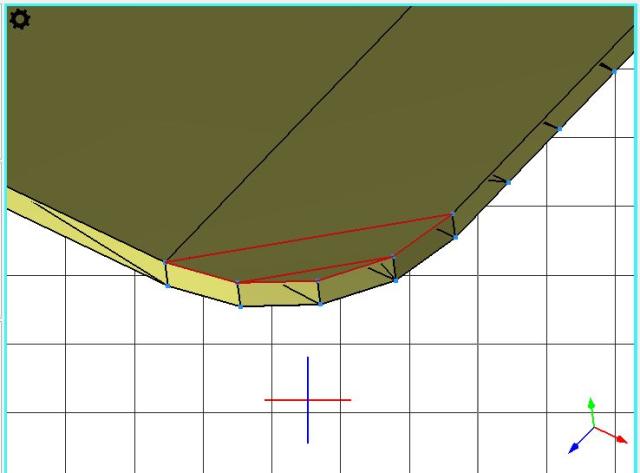The image size is (640, 473).
Task: Click the red horizontal line of the origin crosshair
Action: [285, 400]
